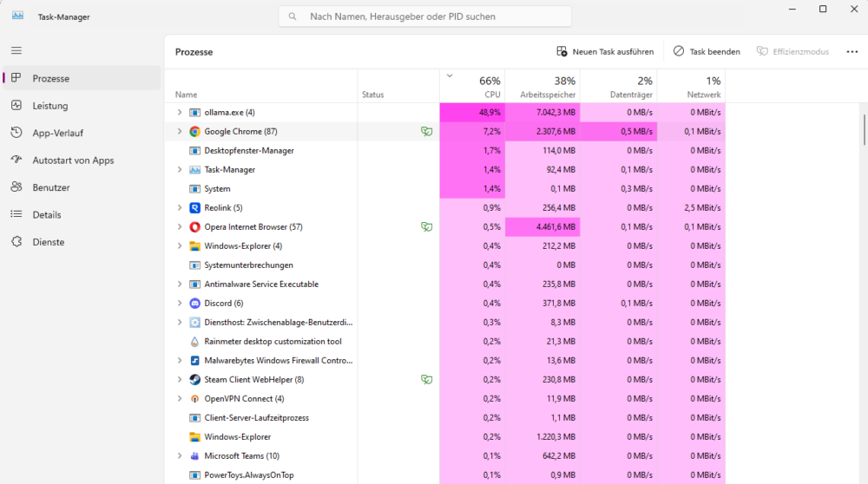Select the 4.461,6 MB memory cell
This screenshot has width=868, height=484.
click(x=542, y=226)
